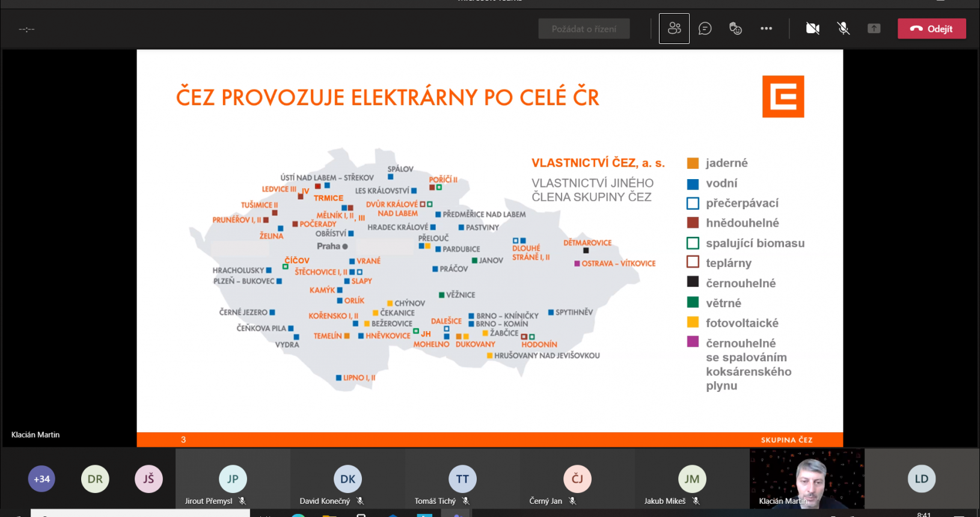Select Černý Jan participant tile
The image size is (980, 517).
pos(577,479)
